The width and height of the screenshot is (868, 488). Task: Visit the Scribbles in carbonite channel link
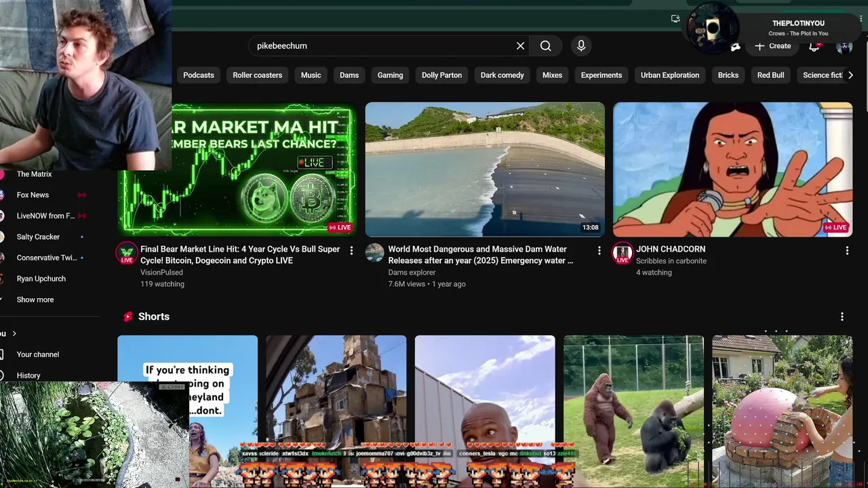(671, 261)
